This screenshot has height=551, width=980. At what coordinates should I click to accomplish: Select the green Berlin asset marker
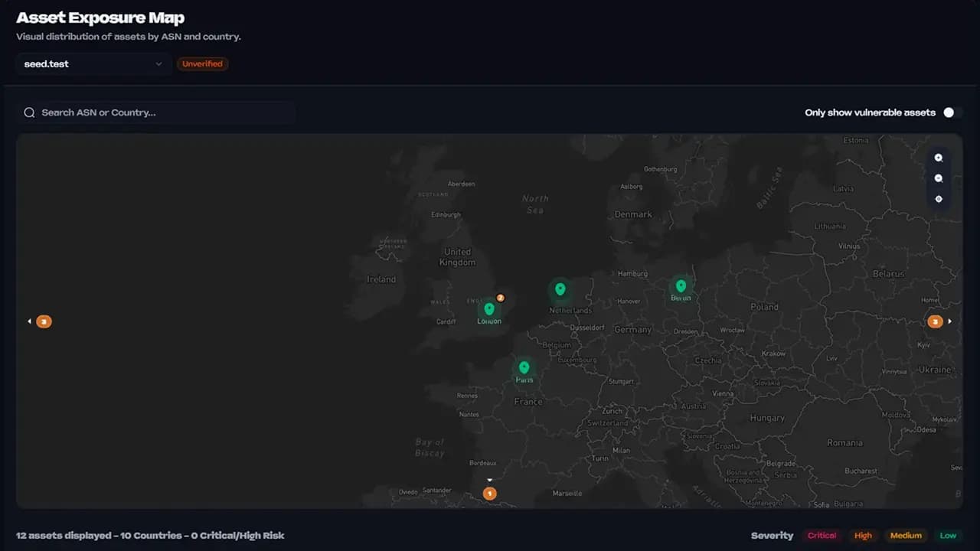coord(680,286)
